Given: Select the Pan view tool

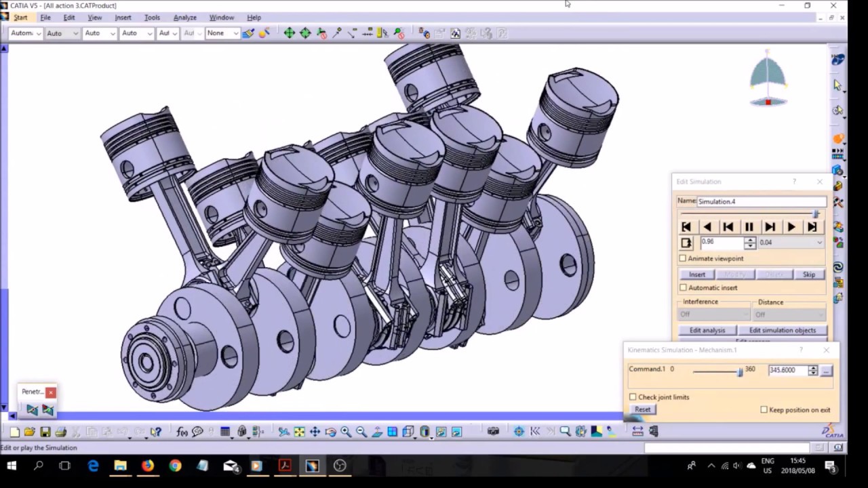Looking at the screenshot, I should click(315, 432).
